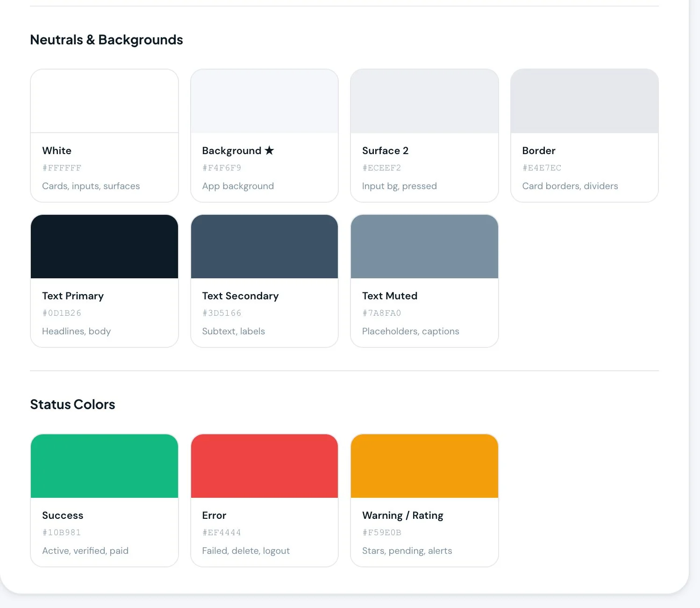Select the green Success swatch
The width and height of the screenshot is (700, 608).
(104, 466)
